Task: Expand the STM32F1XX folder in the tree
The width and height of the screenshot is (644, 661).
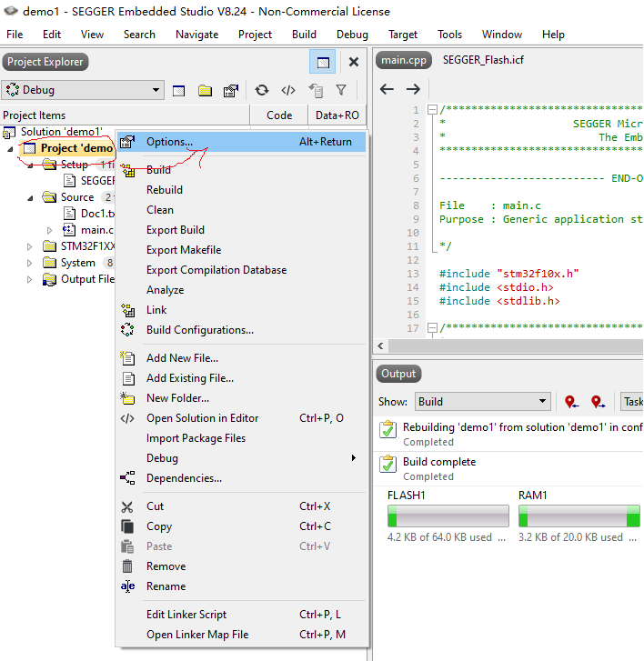Action: (29, 246)
